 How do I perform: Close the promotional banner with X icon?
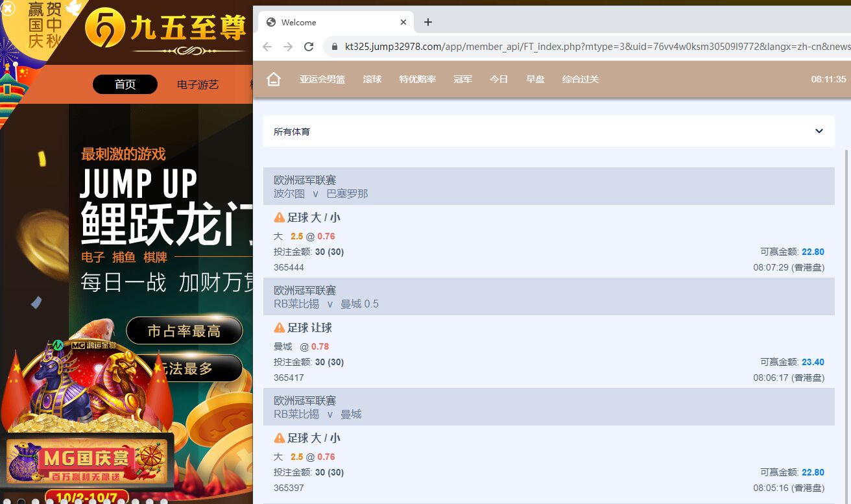tap(8, 8)
